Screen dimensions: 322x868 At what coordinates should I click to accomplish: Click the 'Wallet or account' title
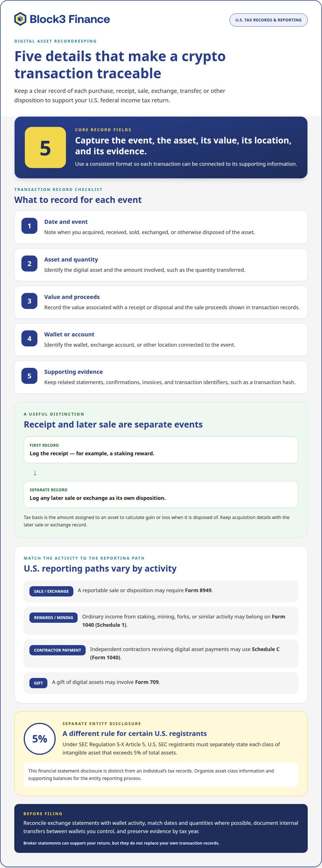click(x=69, y=334)
